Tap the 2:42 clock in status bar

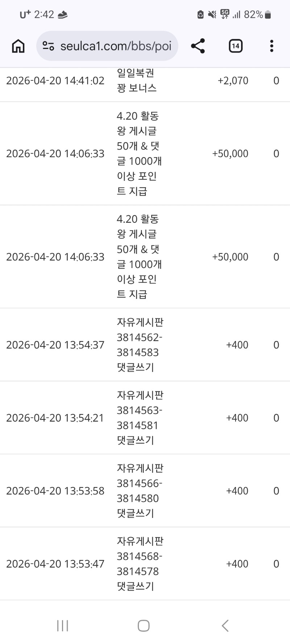coord(44,14)
